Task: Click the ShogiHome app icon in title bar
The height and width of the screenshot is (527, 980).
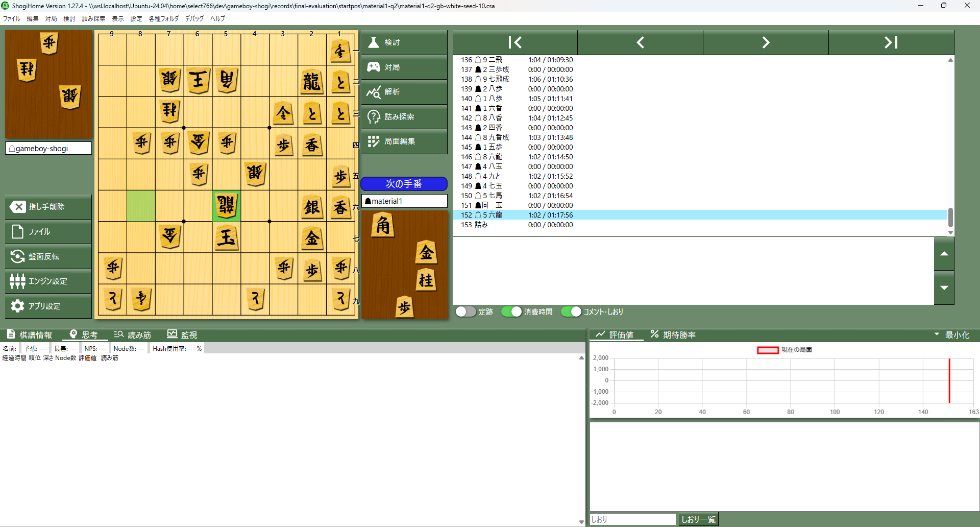Action: tap(6, 6)
